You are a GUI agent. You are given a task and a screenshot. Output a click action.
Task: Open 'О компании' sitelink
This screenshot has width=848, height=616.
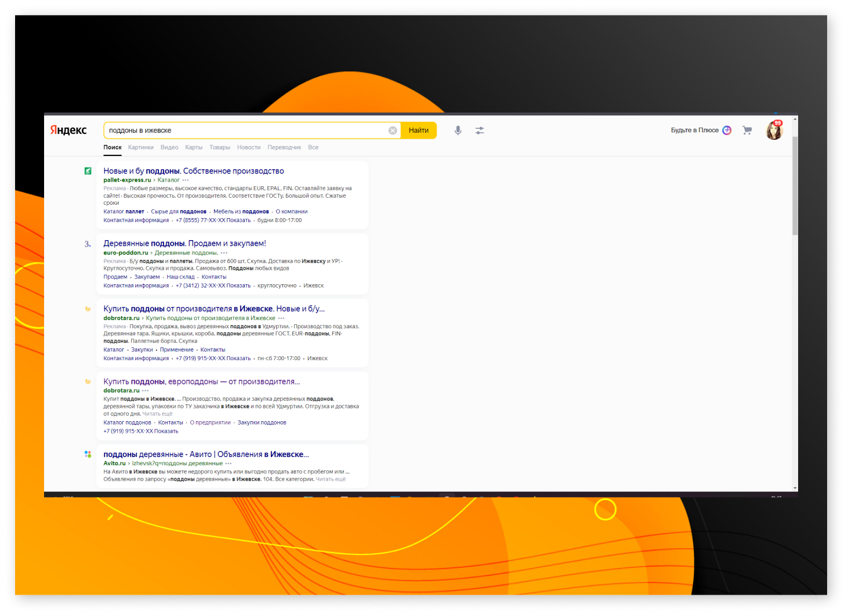pos(292,212)
